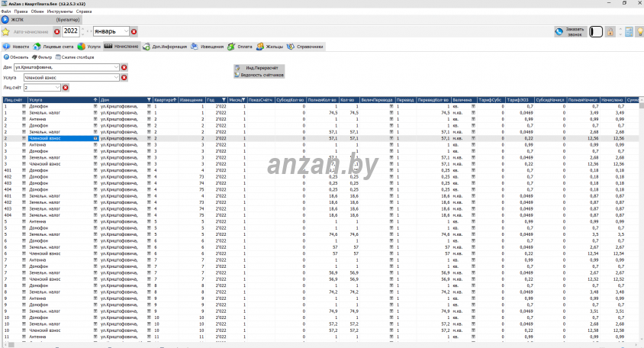Expand the Услуга combo box
The width and height of the screenshot is (644, 348).
117,77
